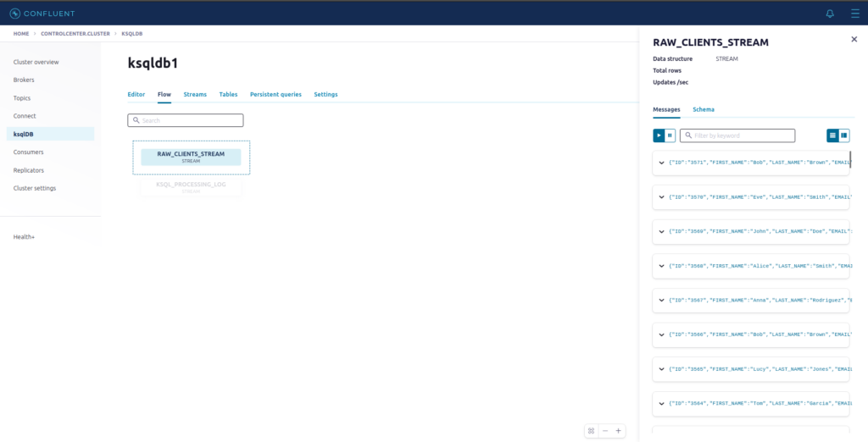Switch messages to card list view
The height and width of the screenshot is (442, 868).
pyautogui.click(x=832, y=135)
